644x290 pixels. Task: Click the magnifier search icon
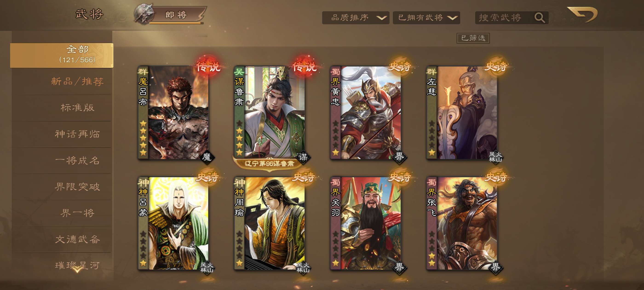(x=540, y=18)
